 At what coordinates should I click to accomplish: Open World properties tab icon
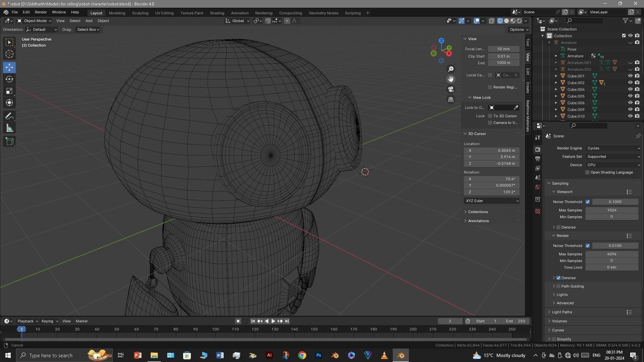538,187
